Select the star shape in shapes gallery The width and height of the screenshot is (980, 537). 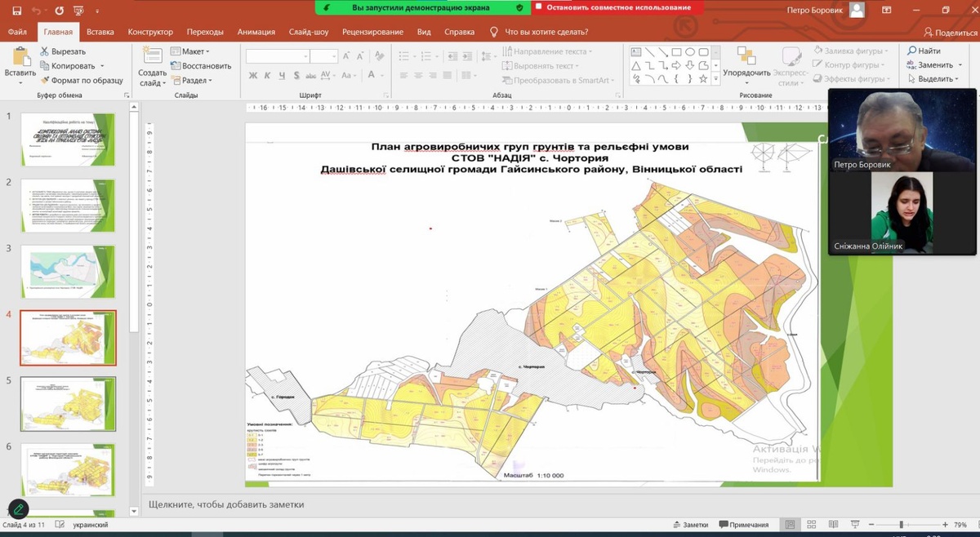(x=703, y=79)
